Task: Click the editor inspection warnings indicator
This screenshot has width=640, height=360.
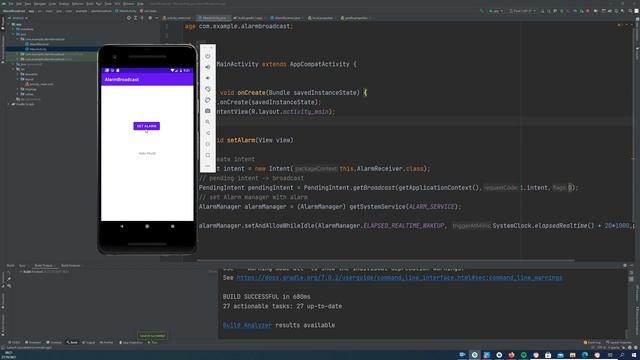Action: click(x=620, y=25)
